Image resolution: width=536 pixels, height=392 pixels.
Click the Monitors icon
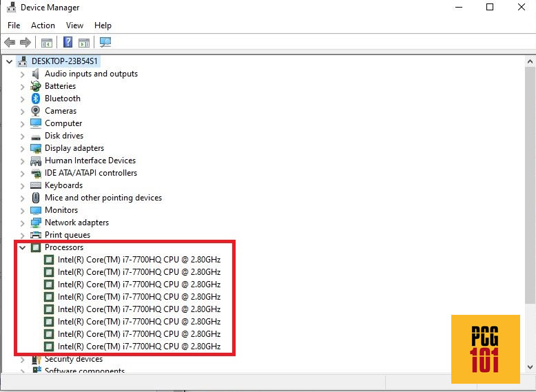coord(36,210)
